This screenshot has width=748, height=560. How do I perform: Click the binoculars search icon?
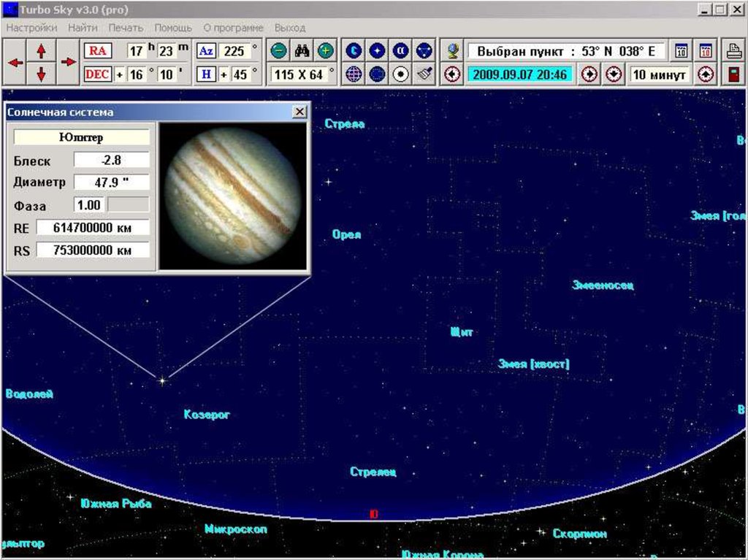[302, 51]
